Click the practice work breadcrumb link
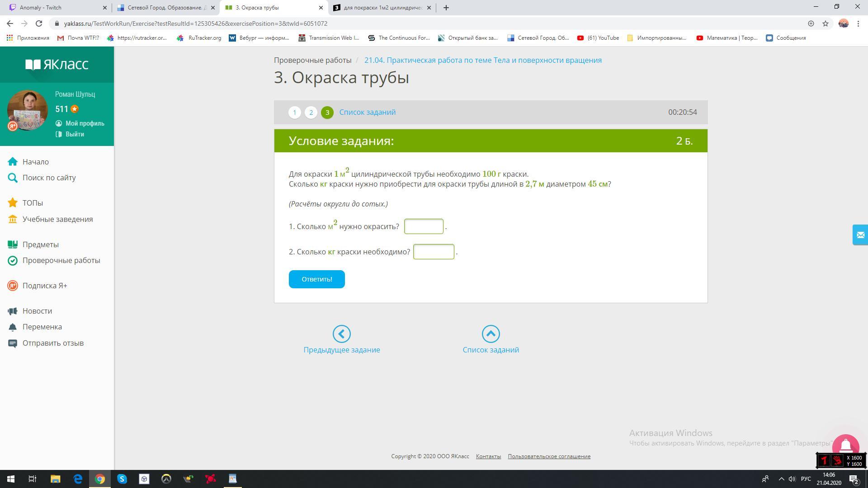The image size is (868, 488). pos(482,61)
